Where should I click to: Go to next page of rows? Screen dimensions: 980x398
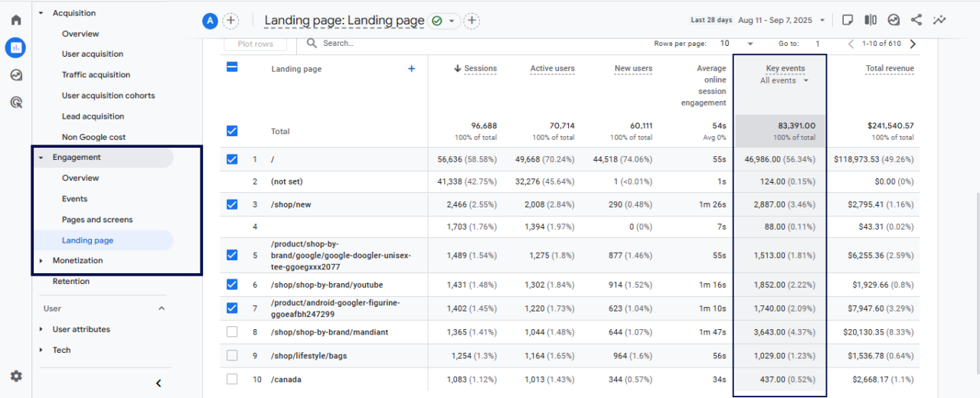[x=912, y=44]
